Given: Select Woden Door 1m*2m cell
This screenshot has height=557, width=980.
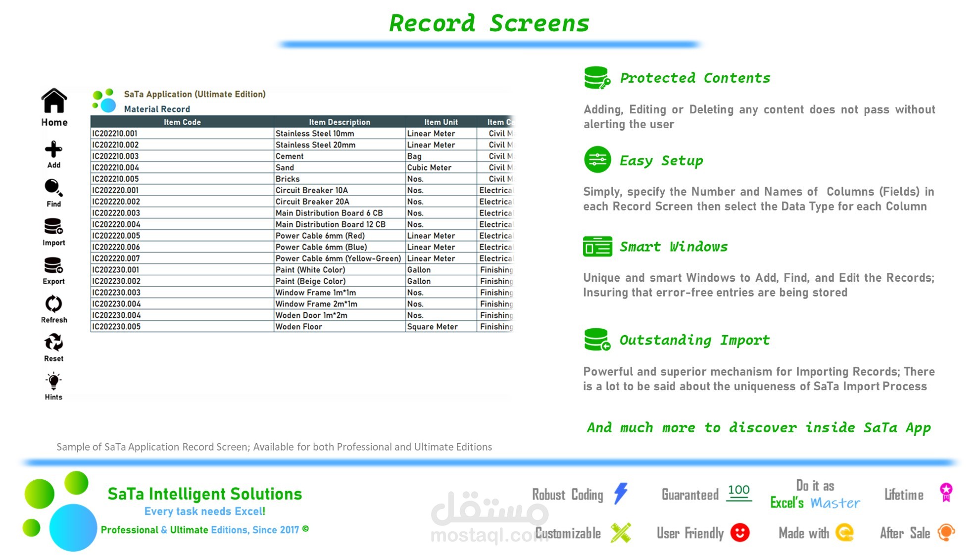Looking at the screenshot, I should pos(340,315).
